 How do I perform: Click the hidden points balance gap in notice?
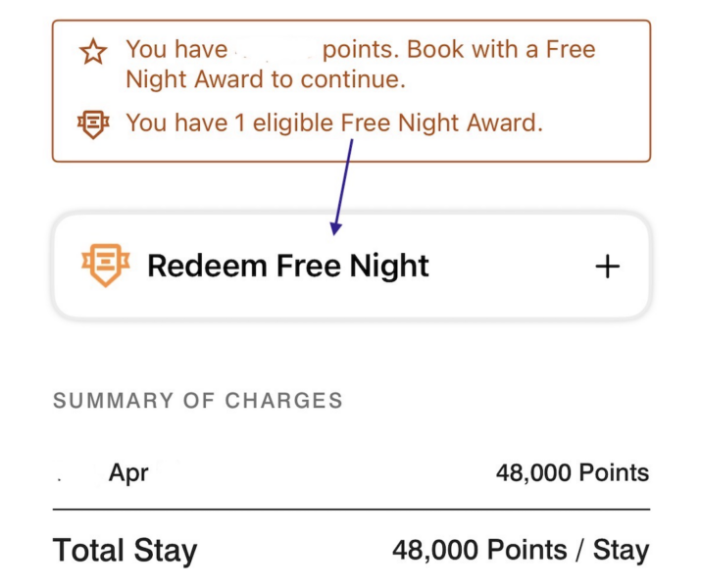coord(275,49)
